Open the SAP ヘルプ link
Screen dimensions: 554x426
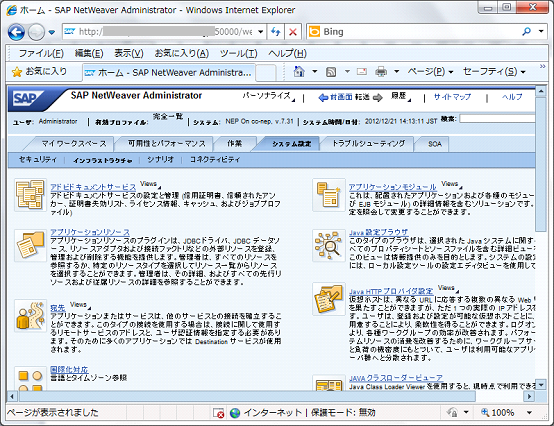[512, 97]
